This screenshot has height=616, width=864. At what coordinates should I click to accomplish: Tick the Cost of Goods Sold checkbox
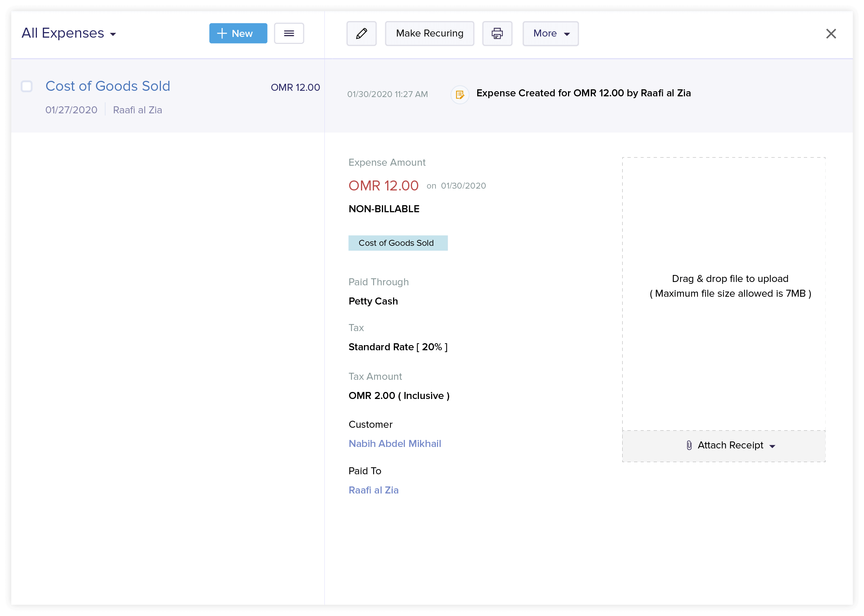point(27,86)
